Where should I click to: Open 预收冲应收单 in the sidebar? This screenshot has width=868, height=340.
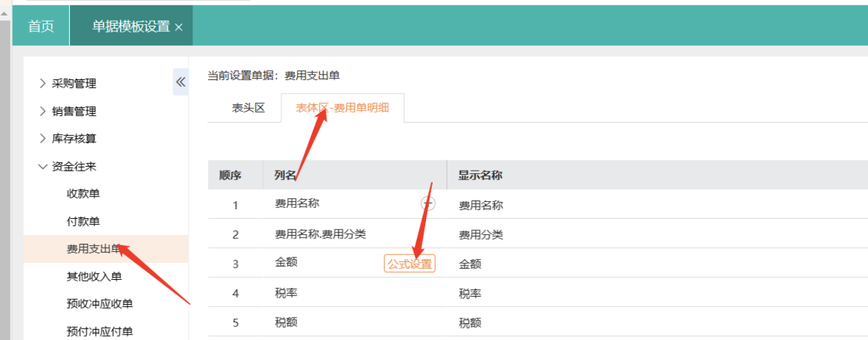point(100,303)
